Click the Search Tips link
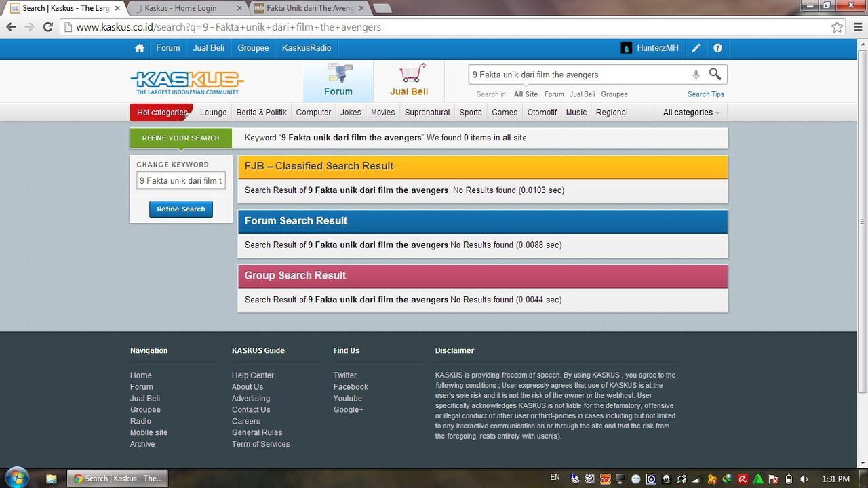Image resolution: width=868 pixels, height=488 pixels. pos(706,94)
